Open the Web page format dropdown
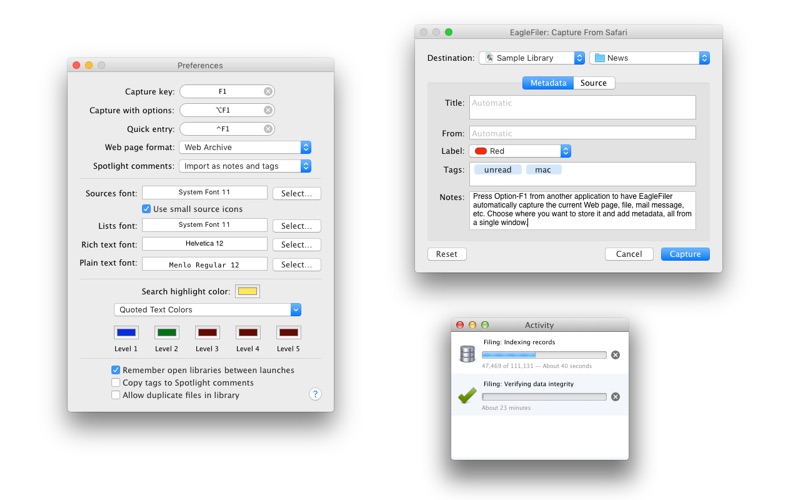 [x=245, y=147]
